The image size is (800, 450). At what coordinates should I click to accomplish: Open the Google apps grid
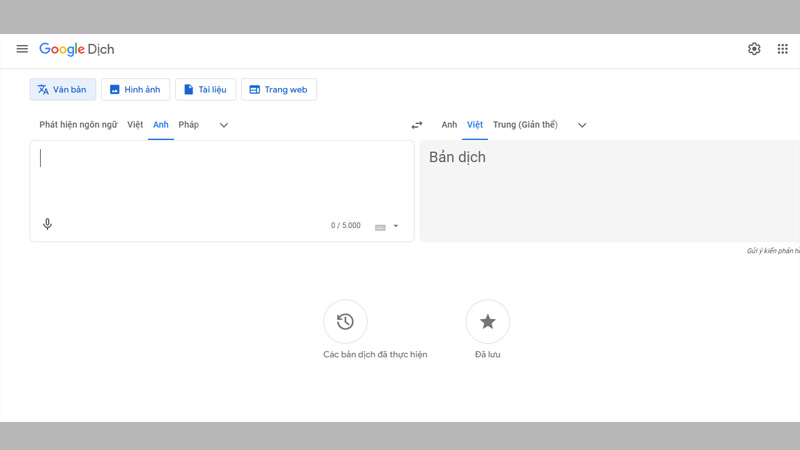click(783, 49)
